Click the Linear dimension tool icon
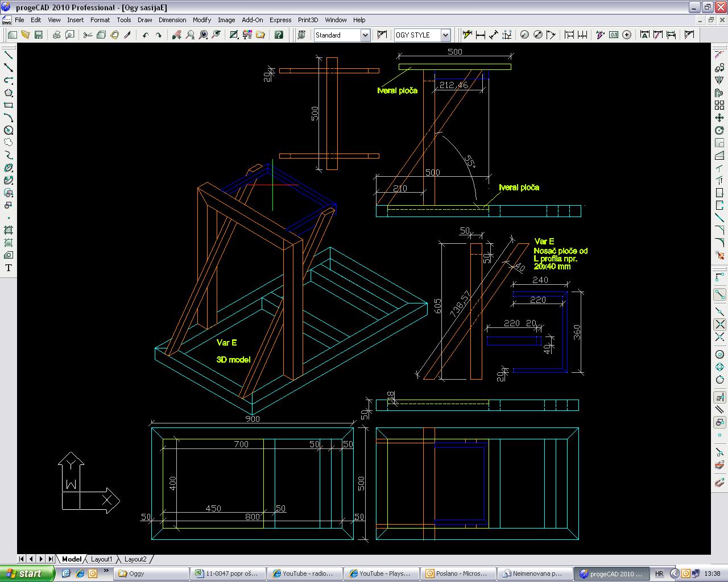The width and height of the screenshot is (728, 582). click(x=481, y=35)
